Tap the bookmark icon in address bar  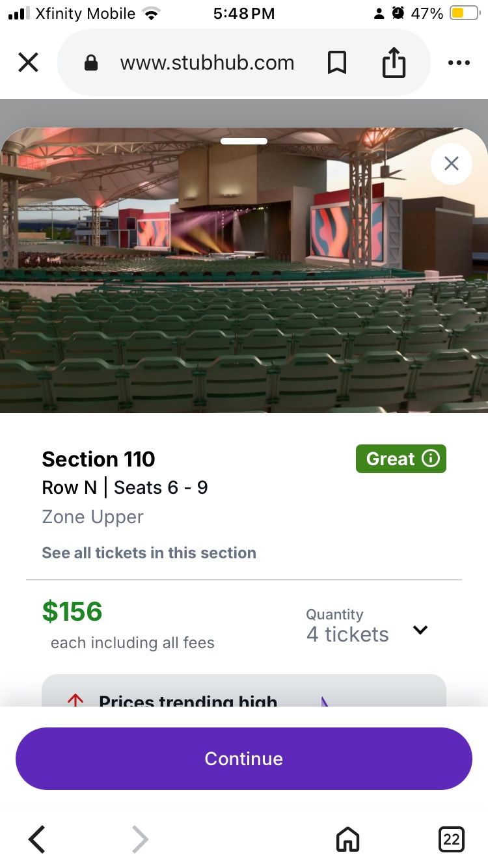[x=336, y=63]
